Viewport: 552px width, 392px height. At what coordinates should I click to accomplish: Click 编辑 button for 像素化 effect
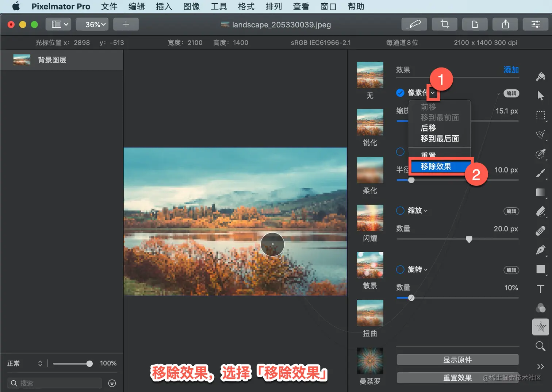click(511, 93)
